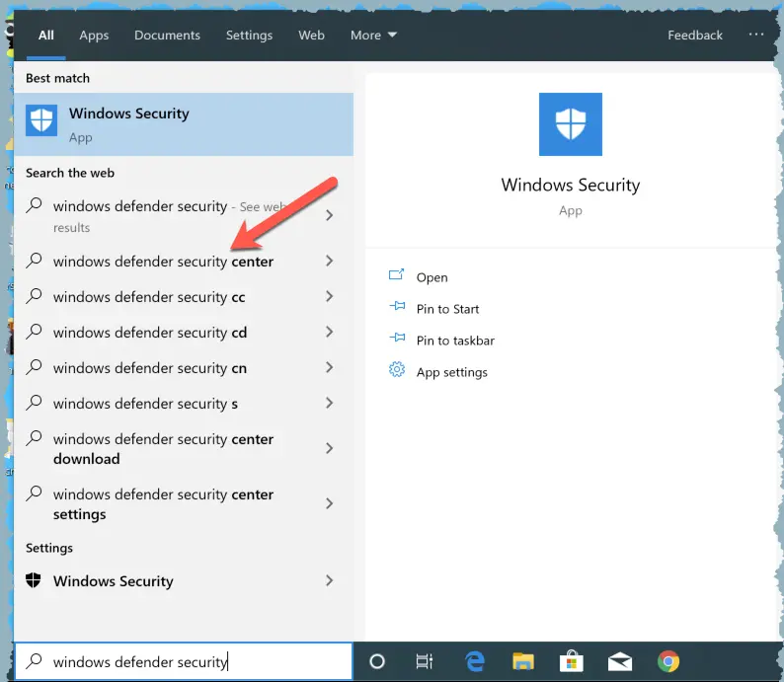The width and height of the screenshot is (784, 682).
Task: Open File Explorer from the taskbar
Action: pyautogui.click(x=522, y=662)
